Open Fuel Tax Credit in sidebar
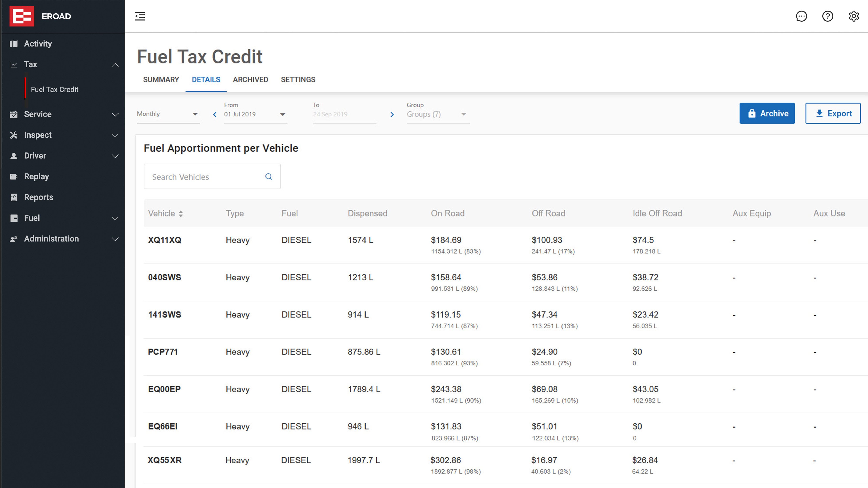 55,90
